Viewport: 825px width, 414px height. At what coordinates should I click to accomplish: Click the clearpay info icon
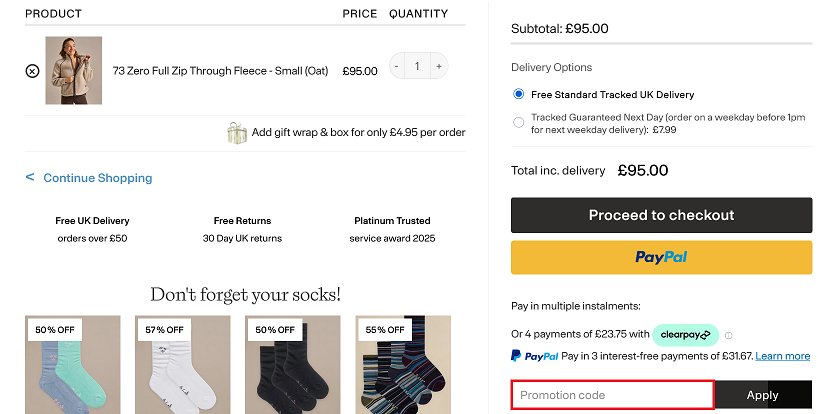(x=728, y=335)
